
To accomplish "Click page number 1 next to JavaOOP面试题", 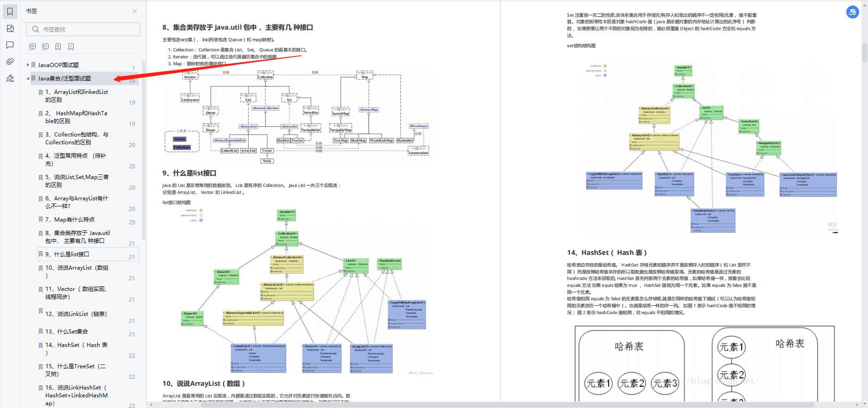I will pos(133,68).
